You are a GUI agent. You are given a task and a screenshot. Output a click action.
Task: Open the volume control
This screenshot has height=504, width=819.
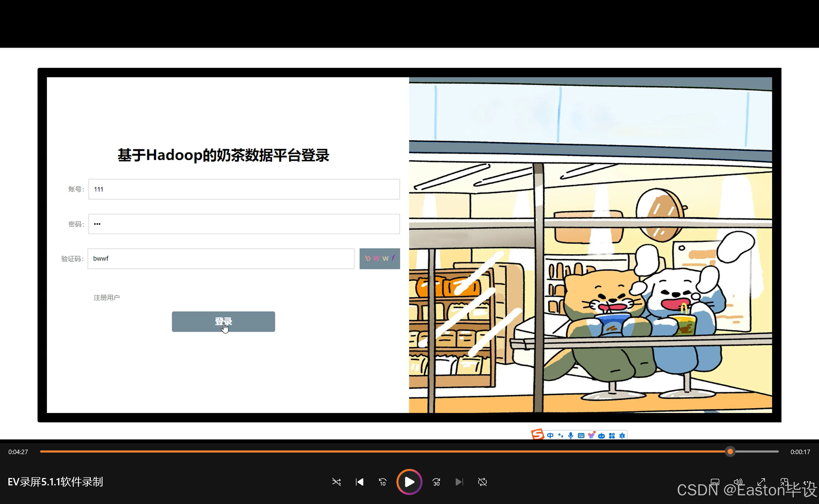pos(738,482)
